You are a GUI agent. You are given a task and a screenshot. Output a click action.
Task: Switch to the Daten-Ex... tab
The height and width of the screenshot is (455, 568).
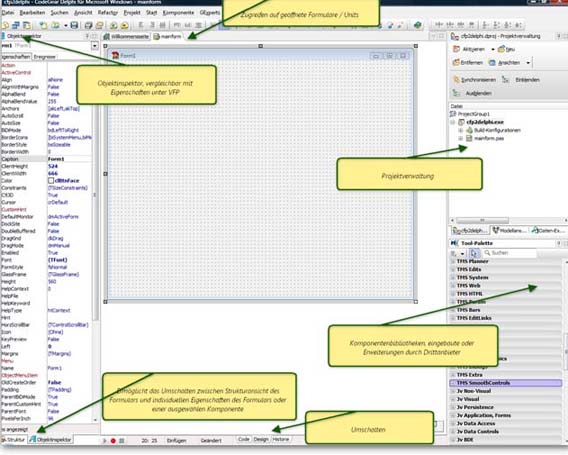coord(548,230)
